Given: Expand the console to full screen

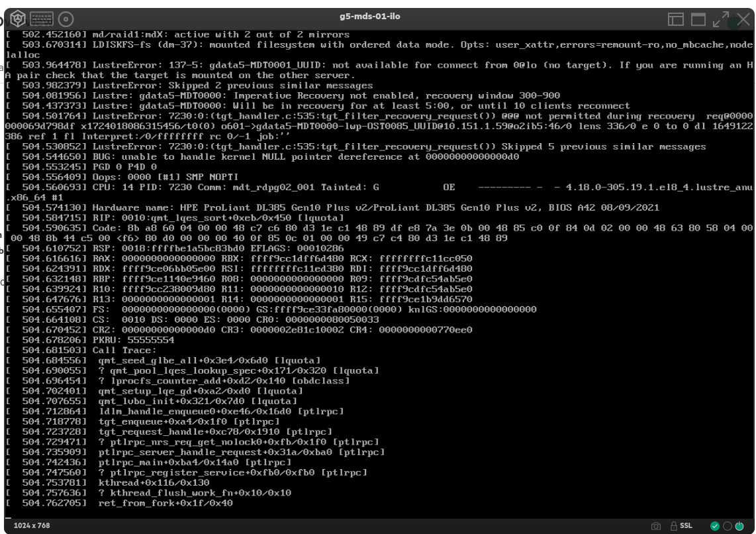Looking at the screenshot, I should (x=722, y=20).
